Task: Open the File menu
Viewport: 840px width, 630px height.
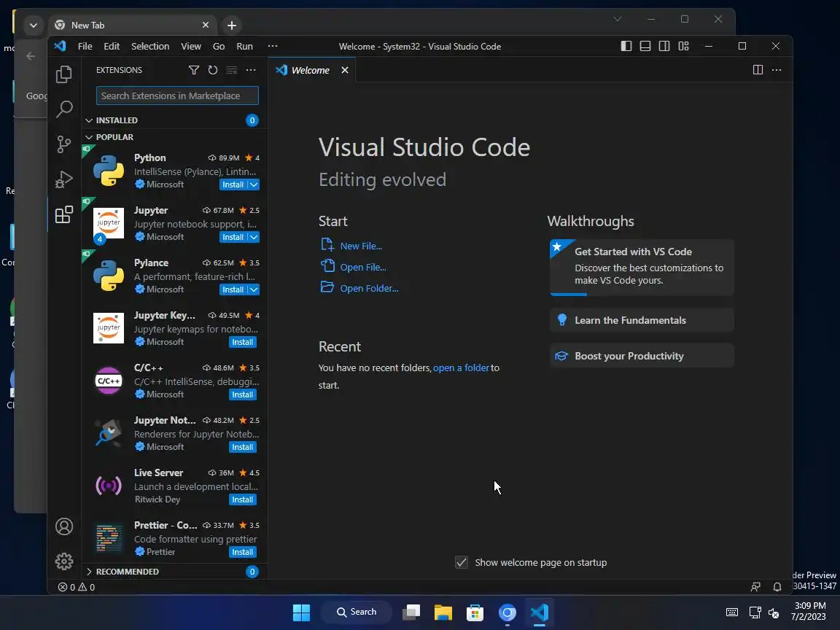Action: coord(85,46)
